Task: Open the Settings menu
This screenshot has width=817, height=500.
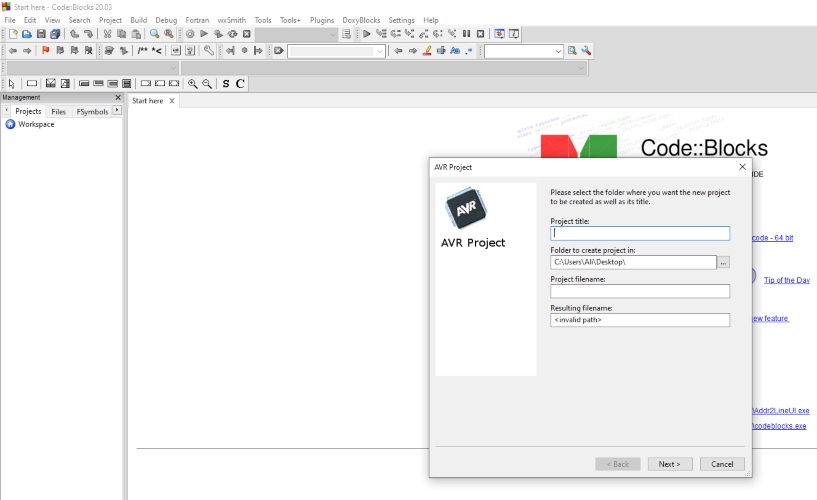Action: (x=401, y=20)
